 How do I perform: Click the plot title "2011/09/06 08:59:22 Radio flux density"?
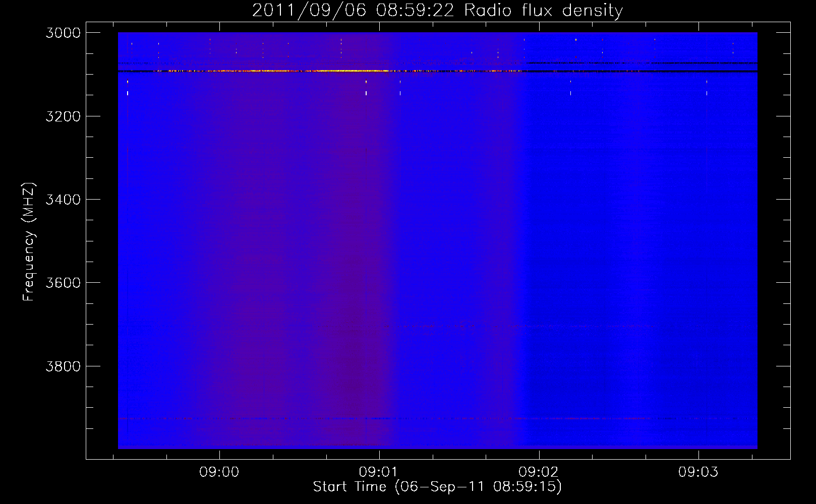[437, 10]
